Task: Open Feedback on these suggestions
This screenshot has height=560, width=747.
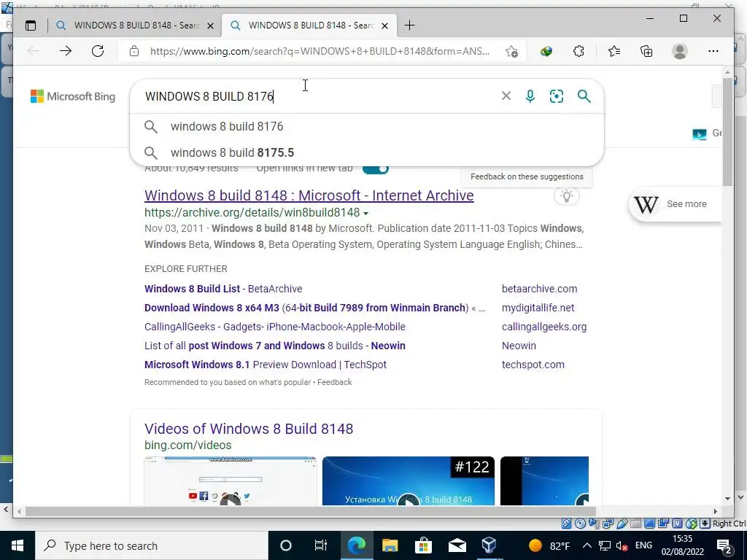Action: (527, 176)
